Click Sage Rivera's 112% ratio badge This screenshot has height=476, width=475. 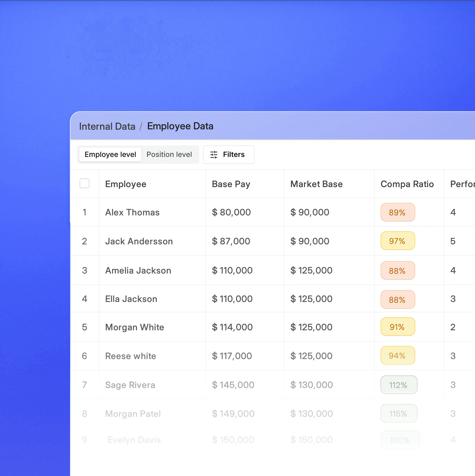pos(399,385)
